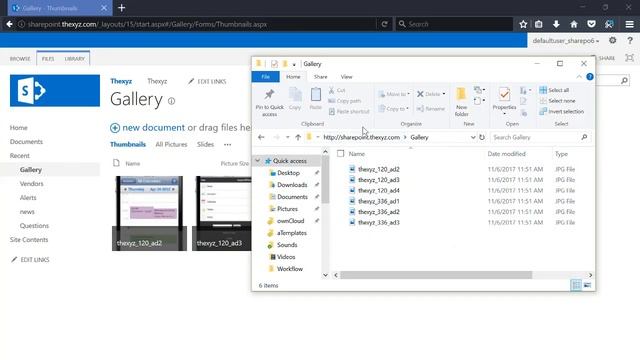This screenshot has width=640, height=360.
Task: Click EDIT LINKS in the top navigation
Action: coord(207,81)
